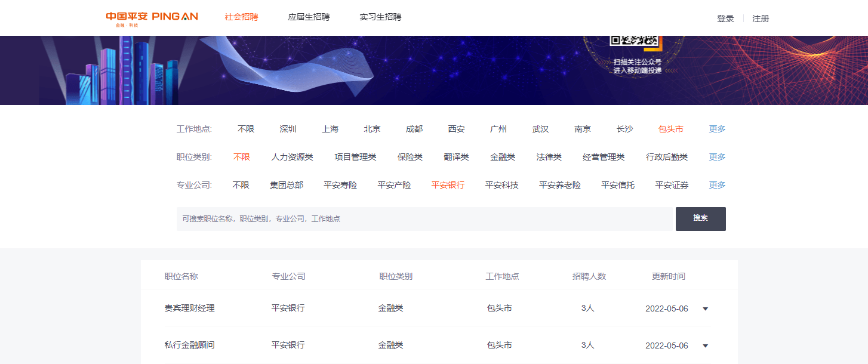Click 包头市 in the 贵宾理财经理 row
Image resolution: width=868 pixels, height=364 pixels.
coord(500,309)
